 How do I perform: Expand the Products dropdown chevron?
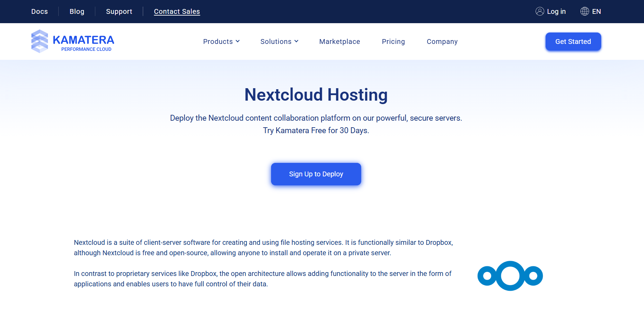pos(238,41)
